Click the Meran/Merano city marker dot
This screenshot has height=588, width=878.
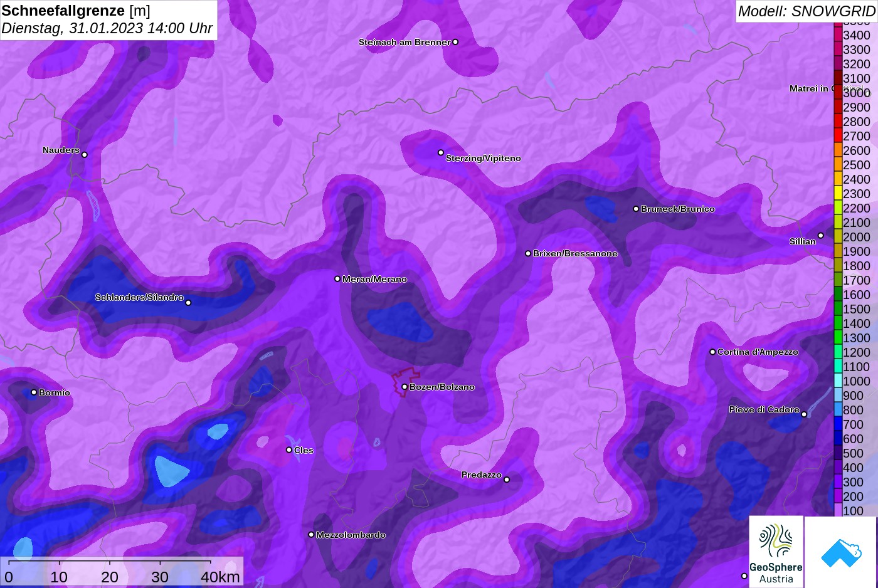(x=337, y=279)
